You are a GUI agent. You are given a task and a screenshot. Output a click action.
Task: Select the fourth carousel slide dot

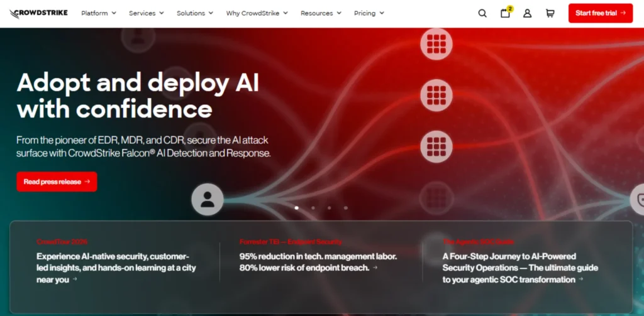[346, 208]
